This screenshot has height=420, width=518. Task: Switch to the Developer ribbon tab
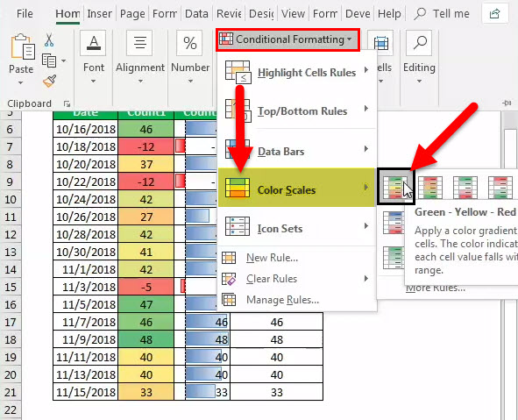tap(358, 14)
